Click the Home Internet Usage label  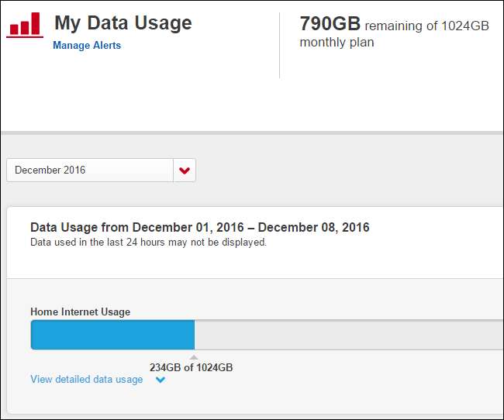(80, 312)
